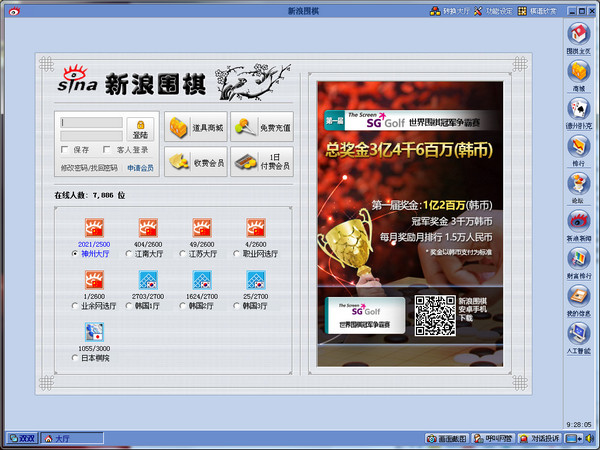Click the 道具商城 item shop button

pos(195,127)
